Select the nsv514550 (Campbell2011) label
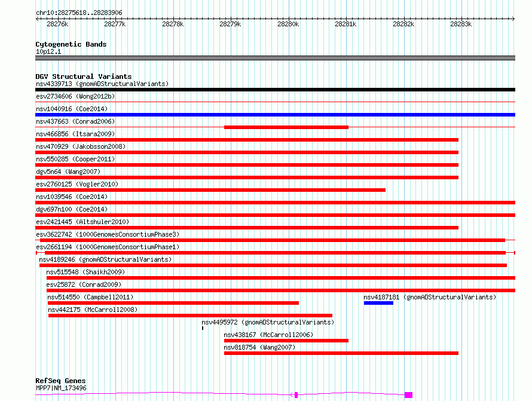Viewport: 532px width, 401px height. pyautogui.click(x=90, y=297)
